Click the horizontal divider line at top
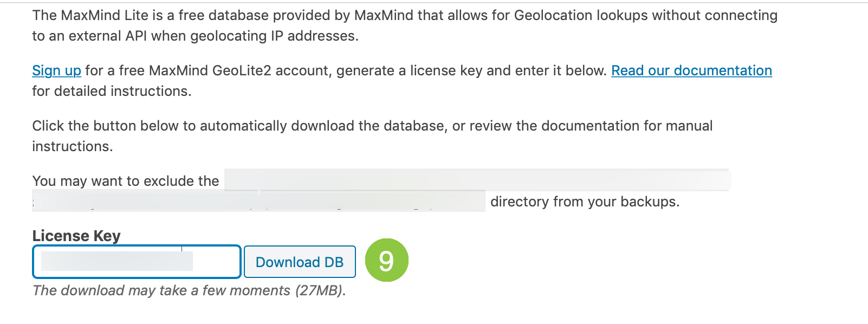868x324 pixels. 434,3
